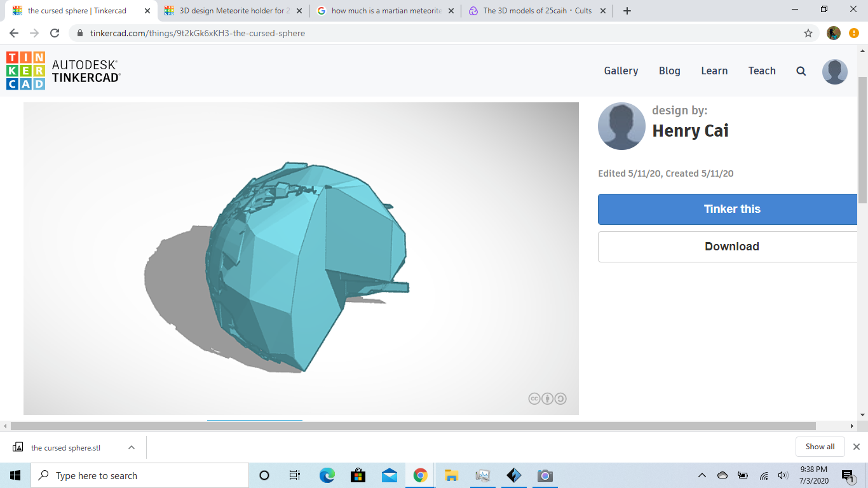Close the cursed sphere Tinkercad tab

click(147, 11)
